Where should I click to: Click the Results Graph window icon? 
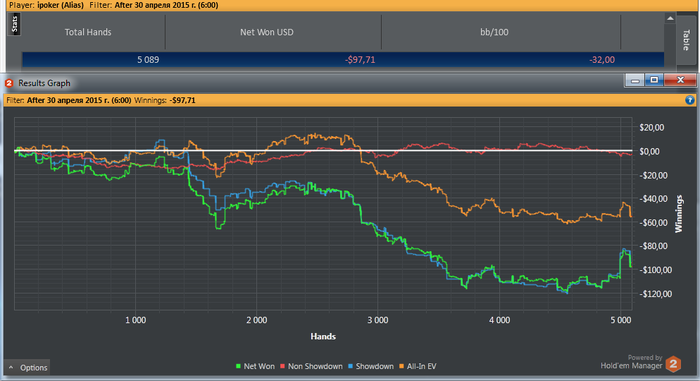click(x=9, y=83)
